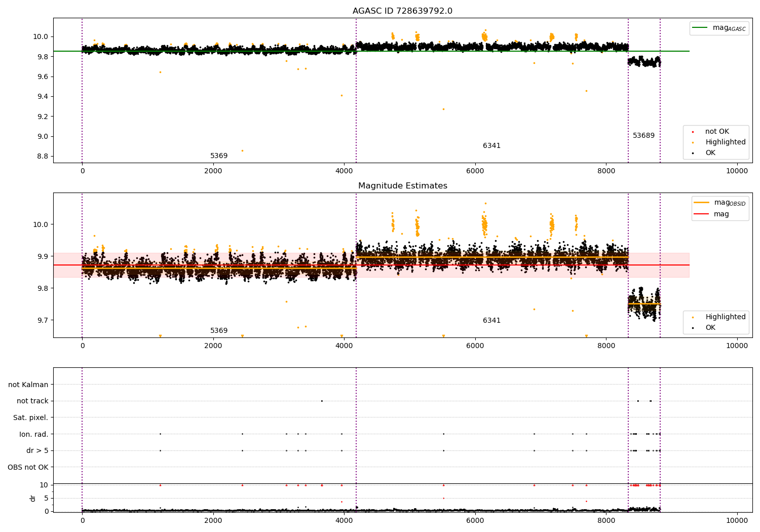Click 'Highlighted' legend entry in Magnitude Estimates panel
The width and height of the screenshot is (760, 532).
point(726,317)
